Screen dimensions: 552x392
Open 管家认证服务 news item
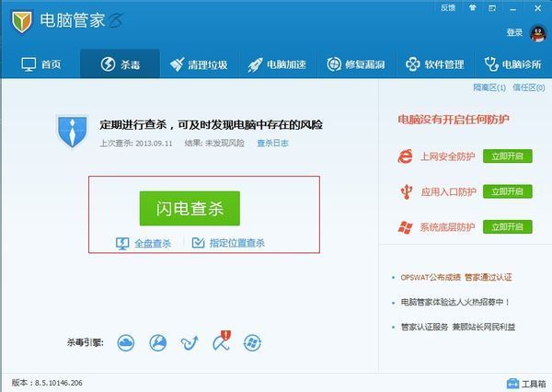coord(457,327)
